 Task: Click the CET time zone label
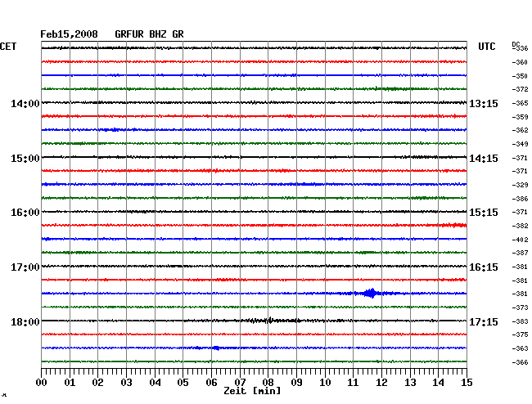[x=8, y=47]
